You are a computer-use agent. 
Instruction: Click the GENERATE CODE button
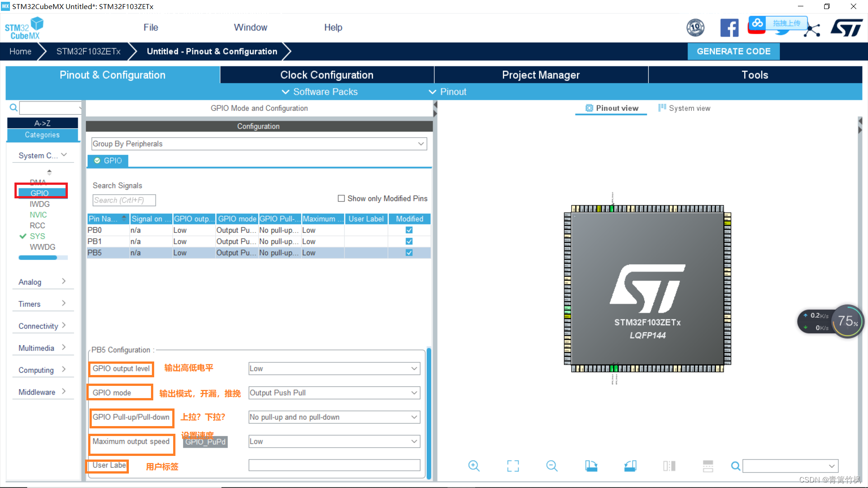[733, 52]
